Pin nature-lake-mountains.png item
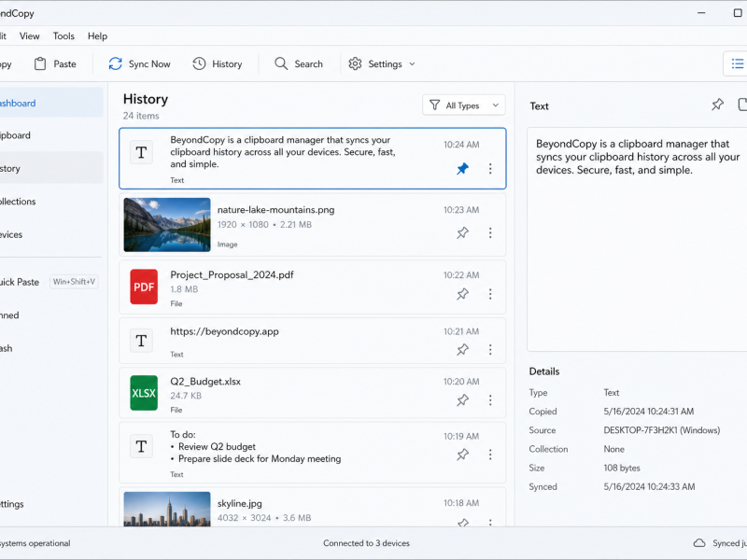This screenshot has height=560, width=747. pos(462,232)
